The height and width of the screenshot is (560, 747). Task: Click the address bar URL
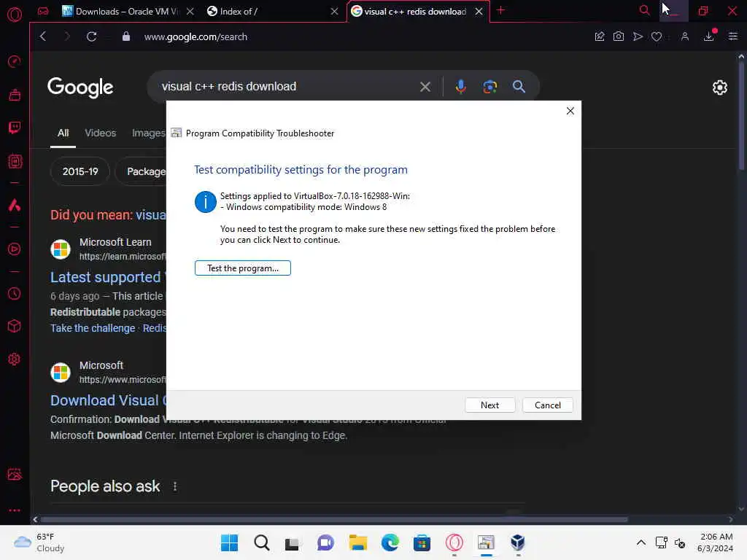tap(196, 36)
